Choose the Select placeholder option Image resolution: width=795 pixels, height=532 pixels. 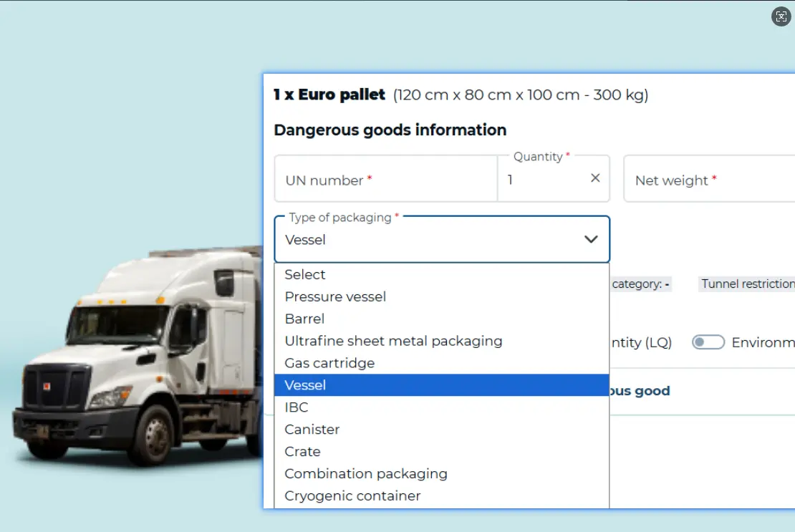tap(442, 275)
